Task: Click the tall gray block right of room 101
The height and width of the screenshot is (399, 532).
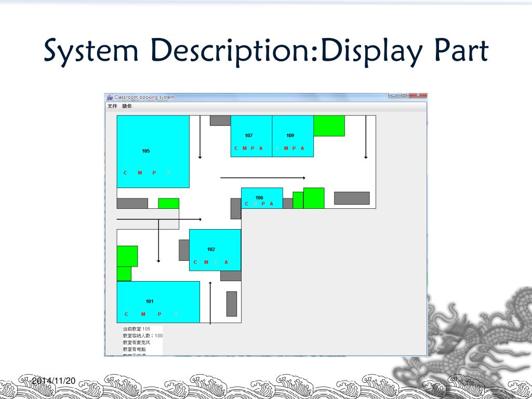Action: tap(232, 304)
